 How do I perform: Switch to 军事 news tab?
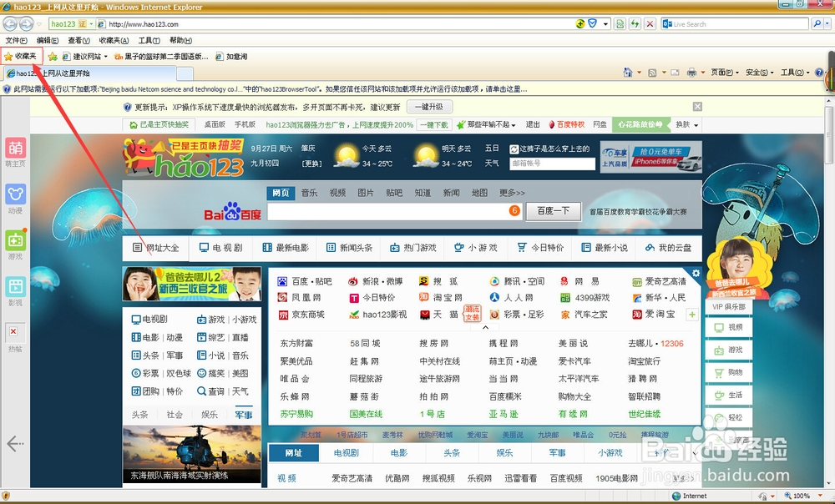[x=244, y=414]
